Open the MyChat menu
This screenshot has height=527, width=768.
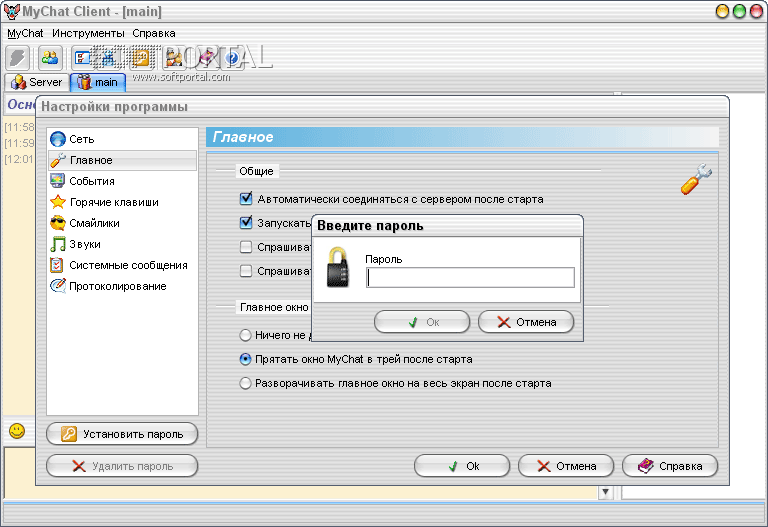point(25,33)
